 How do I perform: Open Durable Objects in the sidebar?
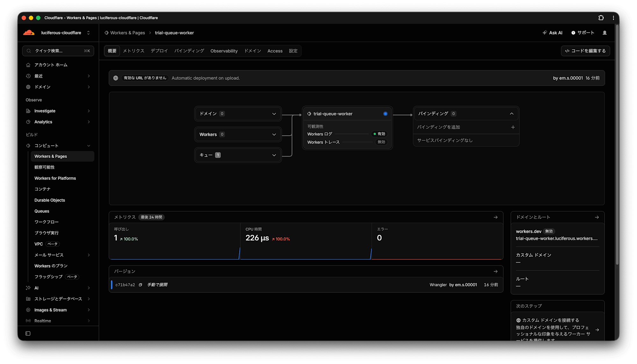tap(50, 200)
